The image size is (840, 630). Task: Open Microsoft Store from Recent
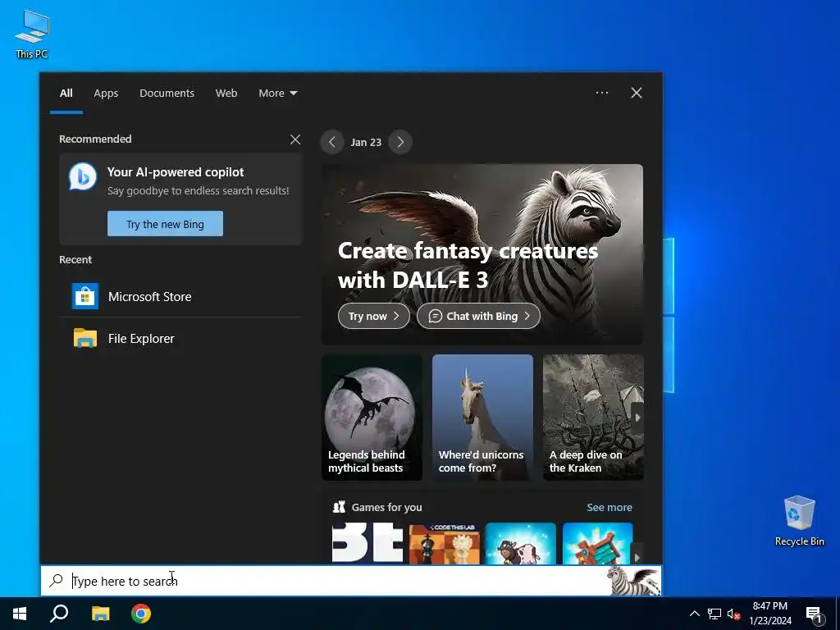pos(181,296)
